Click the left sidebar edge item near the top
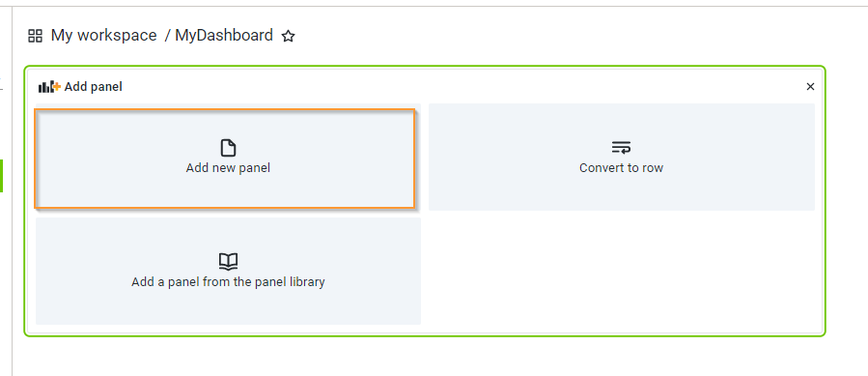This screenshot has height=376, width=868. click(x=2, y=85)
